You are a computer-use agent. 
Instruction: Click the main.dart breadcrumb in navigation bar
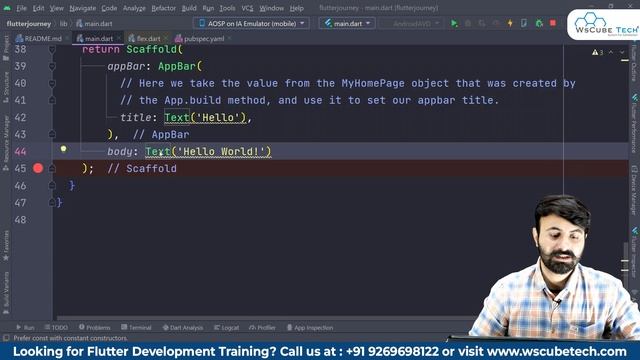click(94, 24)
